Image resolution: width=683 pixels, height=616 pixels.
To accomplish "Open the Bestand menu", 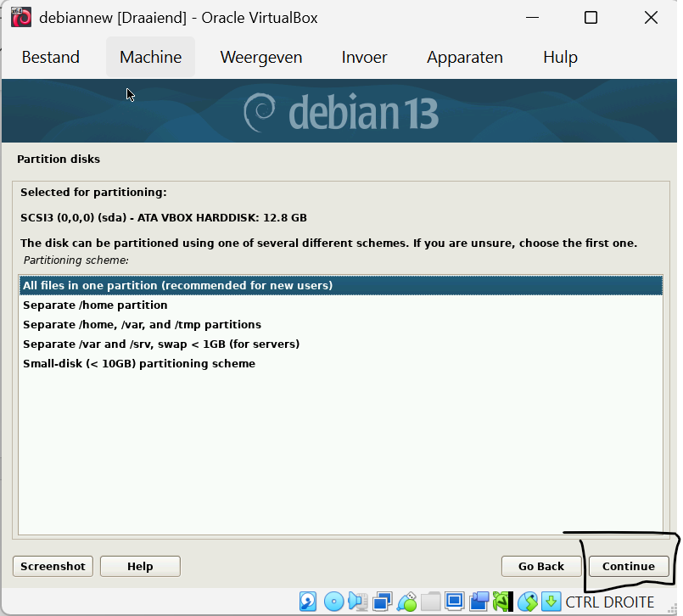I will point(51,57).
